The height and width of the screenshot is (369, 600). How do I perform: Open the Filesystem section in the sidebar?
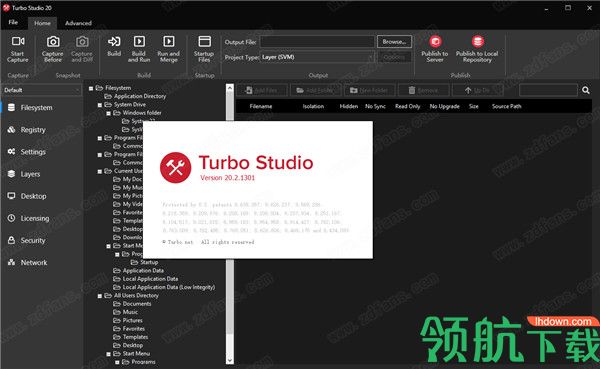tap(41, 108)
